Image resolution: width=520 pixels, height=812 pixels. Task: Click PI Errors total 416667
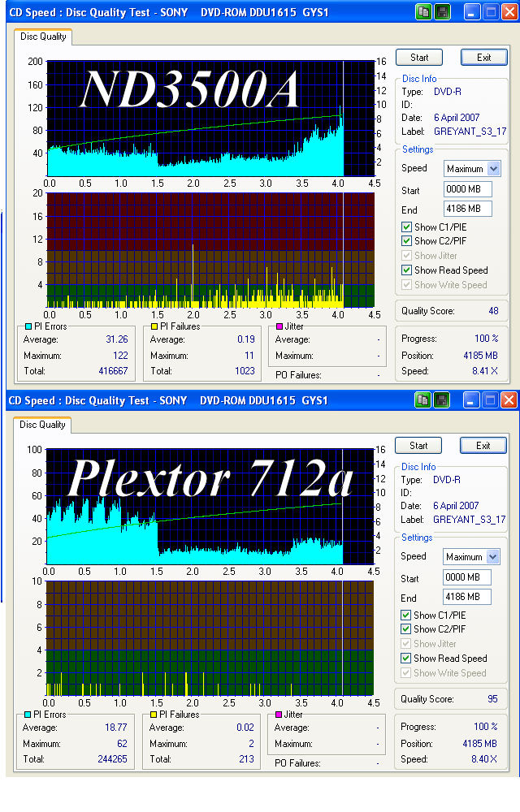tap(113, 371)
